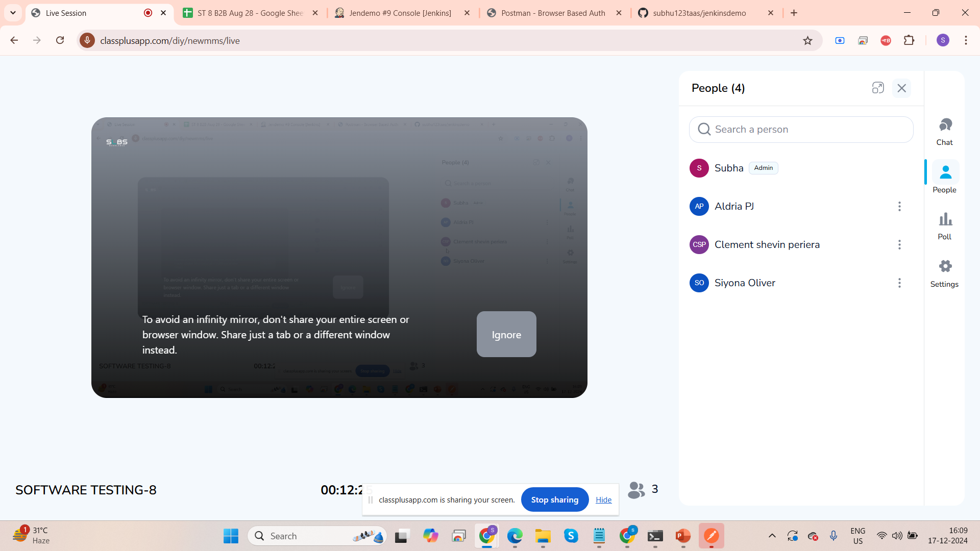Click the taskbar Search box

coord(317,536)
